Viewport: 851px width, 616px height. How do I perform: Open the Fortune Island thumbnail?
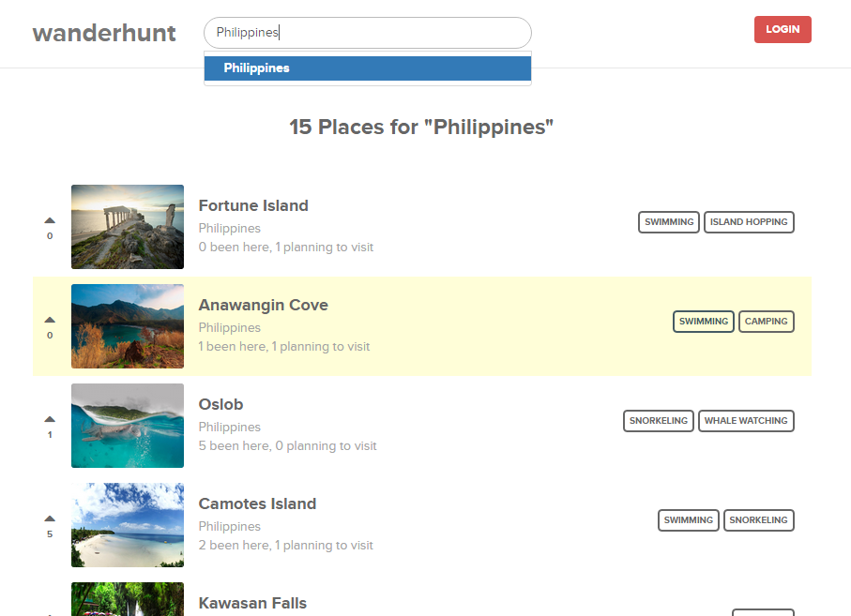point(128,227)
